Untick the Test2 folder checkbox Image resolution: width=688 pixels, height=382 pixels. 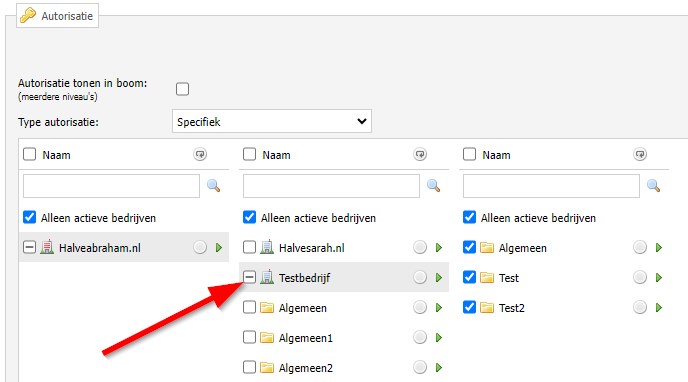click(469, 307)
